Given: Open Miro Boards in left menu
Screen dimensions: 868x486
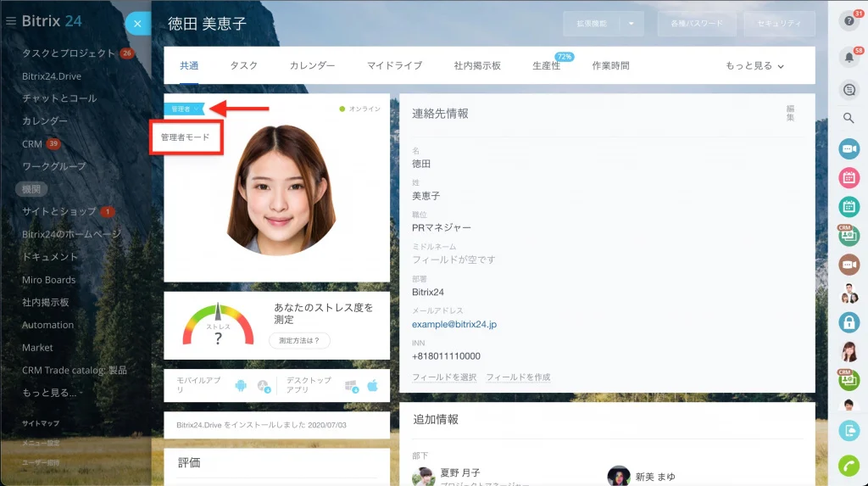Looking at the screenshot, I should pos(48,280).
